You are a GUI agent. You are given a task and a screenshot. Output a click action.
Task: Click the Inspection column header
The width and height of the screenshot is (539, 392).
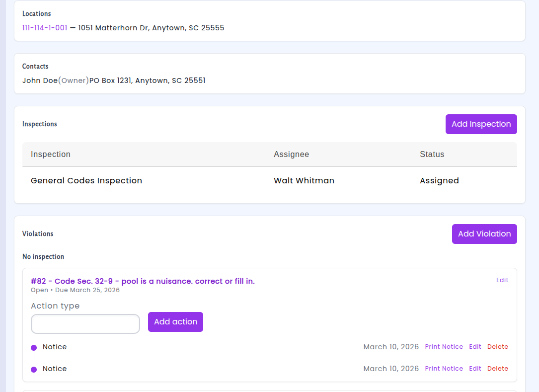click(51, 155)
